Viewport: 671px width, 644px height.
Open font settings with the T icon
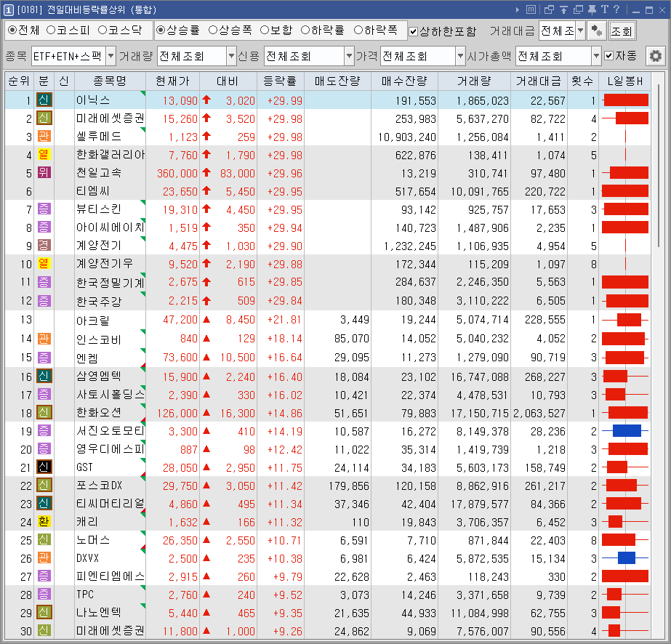coord(605,9)
